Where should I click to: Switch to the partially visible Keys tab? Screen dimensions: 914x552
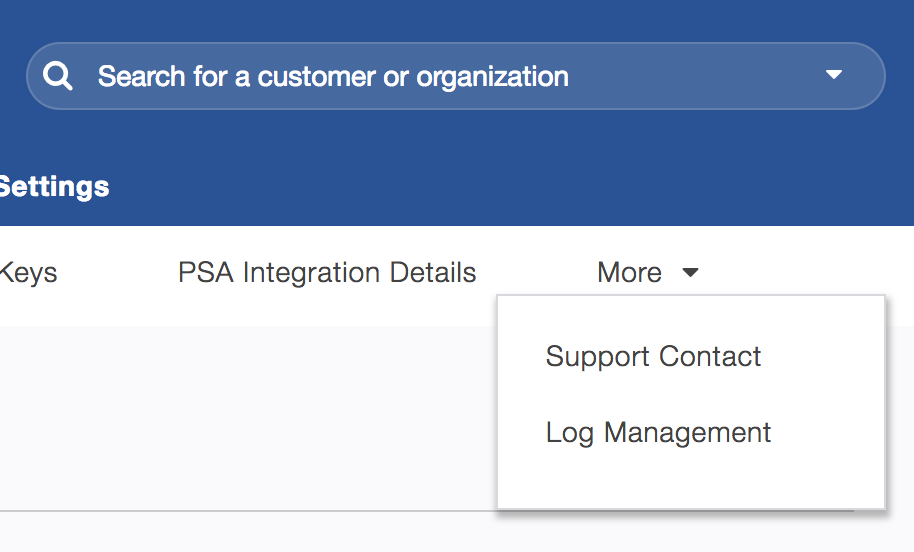(28, 272)
